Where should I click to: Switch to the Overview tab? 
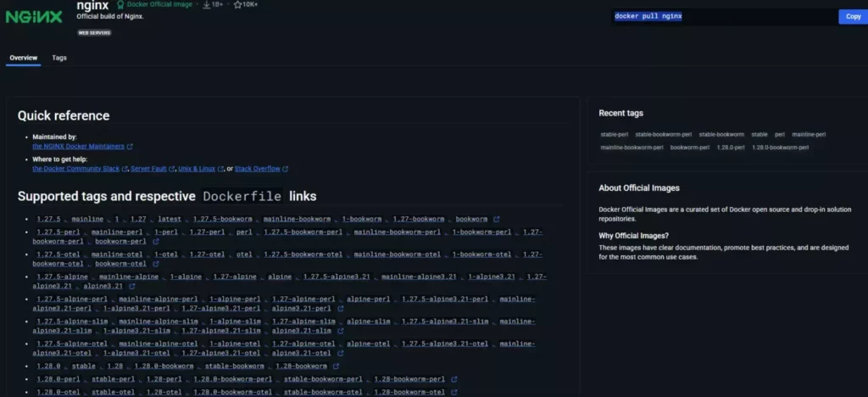pyautogui.click(x=23, y=58)
